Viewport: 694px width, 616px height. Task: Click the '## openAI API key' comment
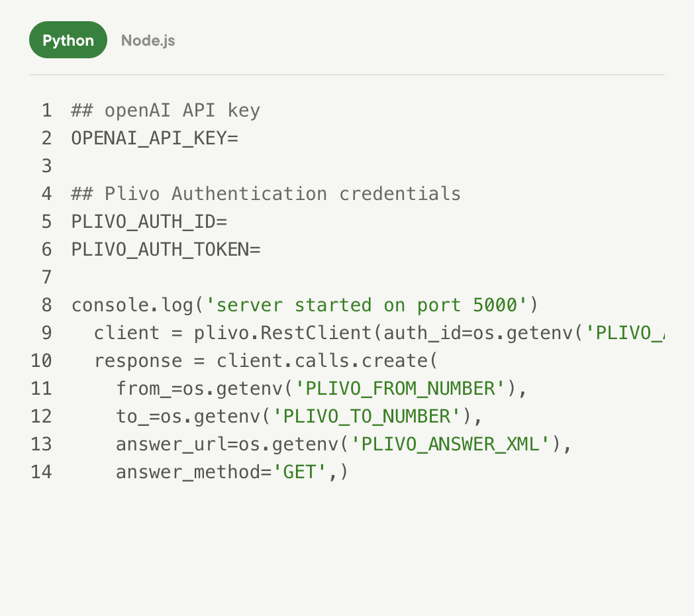coord(166,111)
